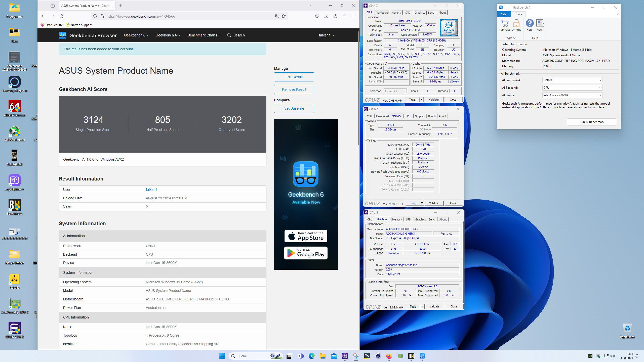Open the extensions puzzle icon
The image size is (644, 362).
(x=344, y=16)
